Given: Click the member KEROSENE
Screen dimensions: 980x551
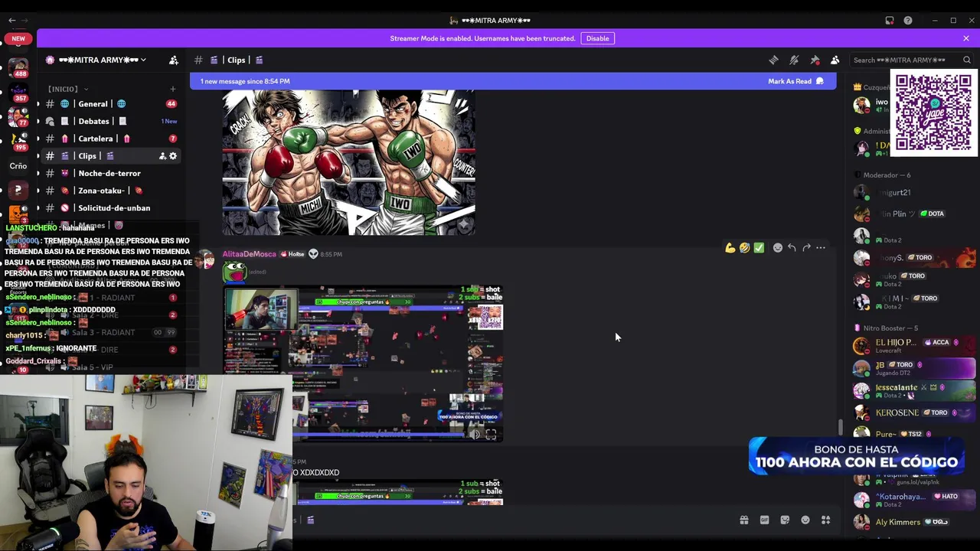Looking at the screenshot, I should 911,412.
